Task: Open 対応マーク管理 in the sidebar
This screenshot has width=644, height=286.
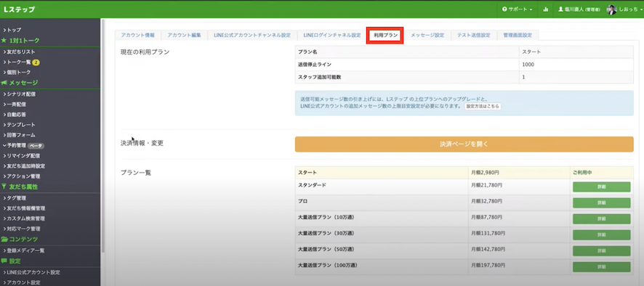Action: (x=21, y=229)
